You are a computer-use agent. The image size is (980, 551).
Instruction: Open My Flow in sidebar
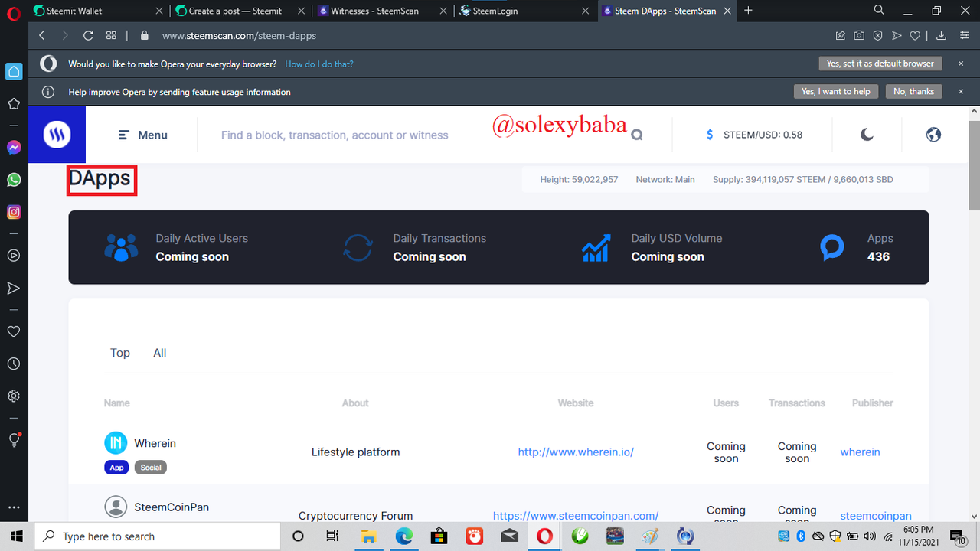click(14, 289)
